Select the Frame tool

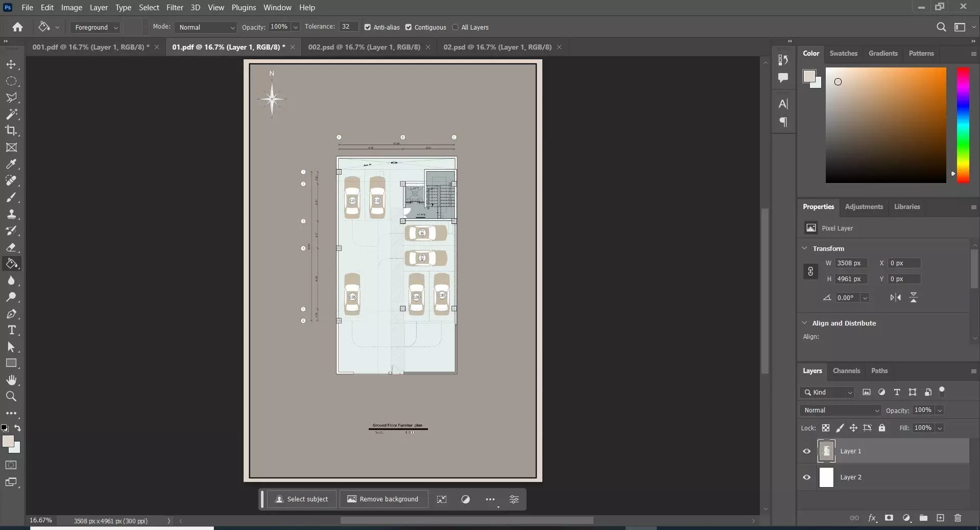click(11, 148)
